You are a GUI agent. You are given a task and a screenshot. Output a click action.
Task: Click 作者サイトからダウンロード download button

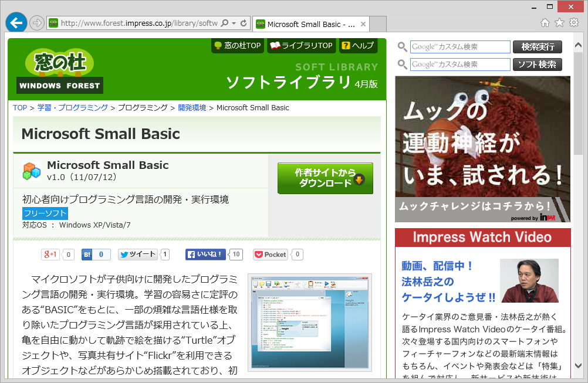click(325, 178)
